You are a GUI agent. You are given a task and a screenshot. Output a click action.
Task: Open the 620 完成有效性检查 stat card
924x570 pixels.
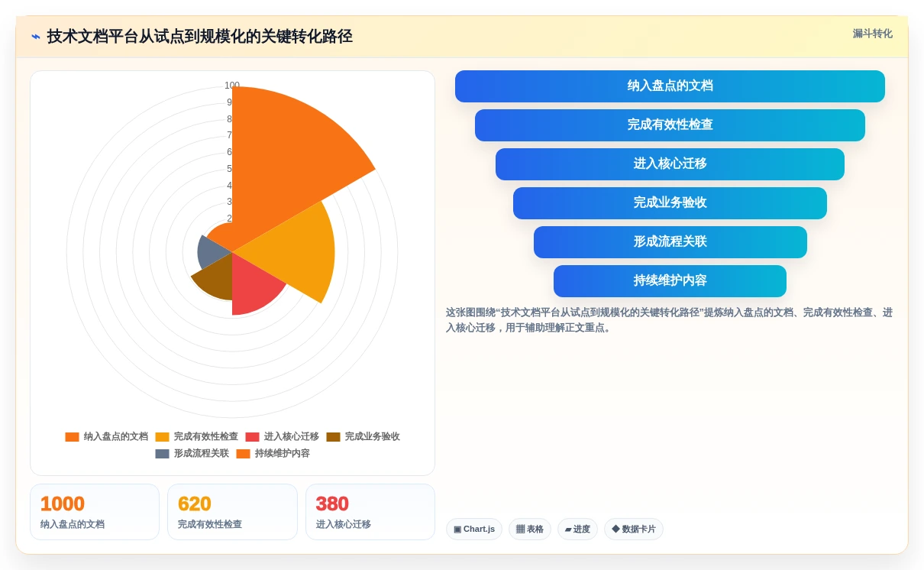coord(232,512)
